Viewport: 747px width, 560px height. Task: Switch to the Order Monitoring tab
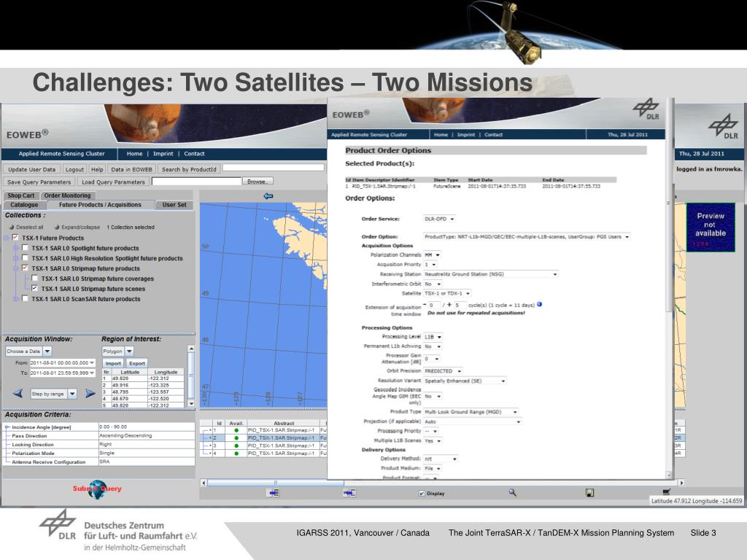click(x=67, y=195)
